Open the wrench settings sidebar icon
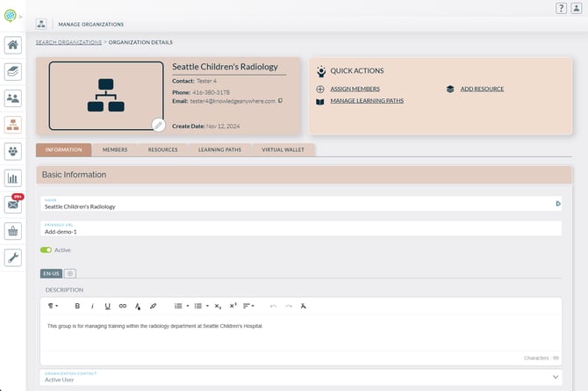 click(13, 257)
